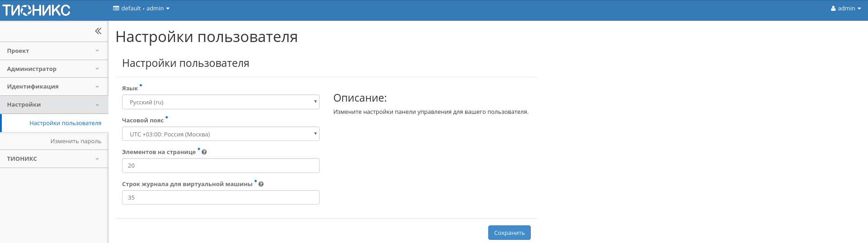Expand the ТИОНИКС sidebar section
Screen dimensions: 868x243
click(54, 159)
